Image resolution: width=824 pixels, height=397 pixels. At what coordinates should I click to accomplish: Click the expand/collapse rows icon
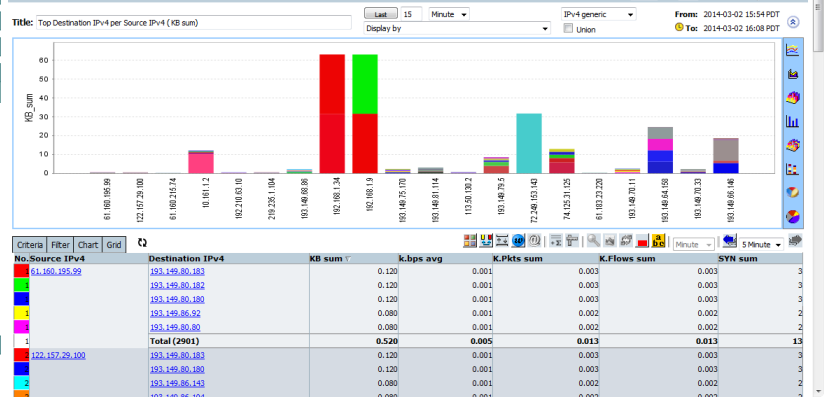502,241
